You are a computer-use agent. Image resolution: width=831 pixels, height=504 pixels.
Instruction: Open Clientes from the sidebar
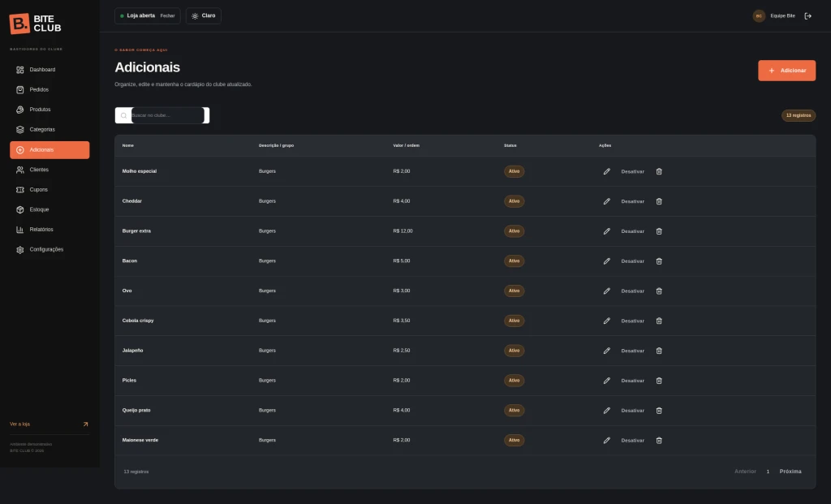click(50, 170)
